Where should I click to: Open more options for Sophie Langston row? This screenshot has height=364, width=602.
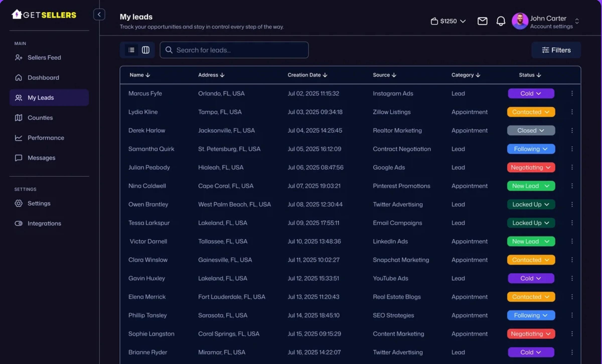[x=572, y=334]
